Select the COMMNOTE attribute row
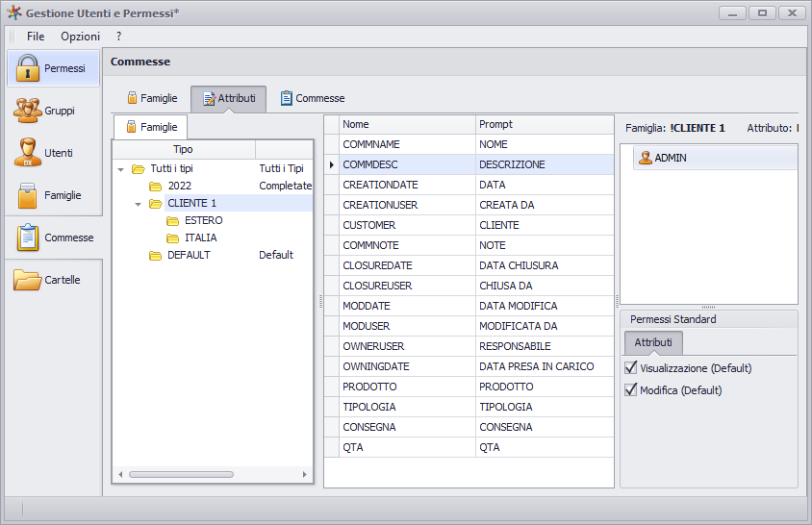This screenshot has height=525, width=812. coord(469,245)
